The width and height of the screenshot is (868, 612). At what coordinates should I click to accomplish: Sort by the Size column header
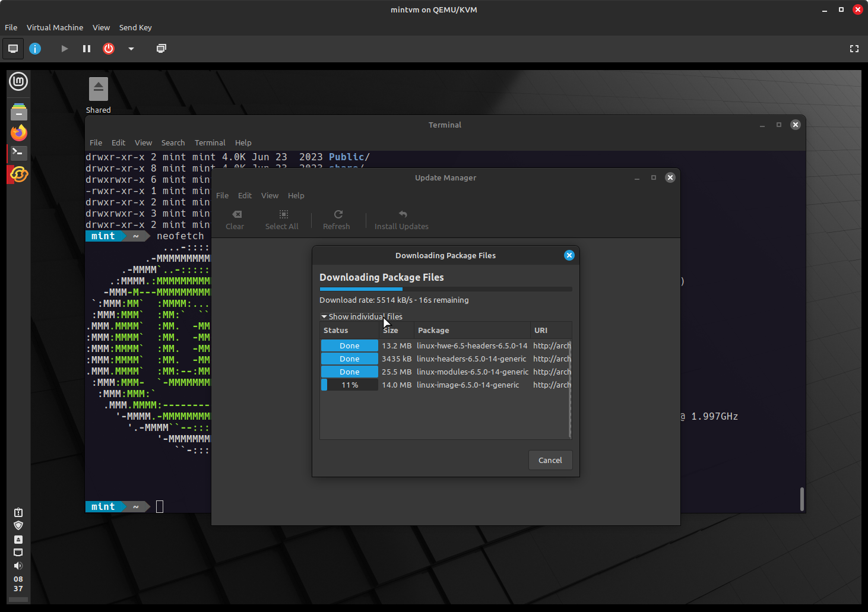tap(397, 330)
